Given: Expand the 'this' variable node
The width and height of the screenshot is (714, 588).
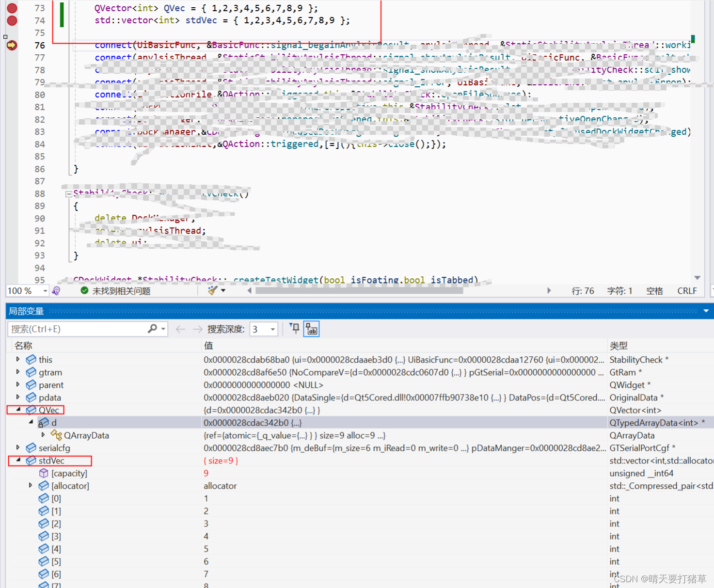Looking at the screenshot, I should click(17, 359).
